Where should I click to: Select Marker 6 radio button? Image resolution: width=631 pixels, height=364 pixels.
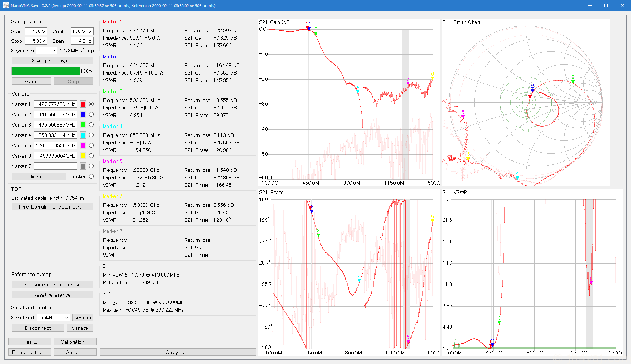click(x=91, y=156)
